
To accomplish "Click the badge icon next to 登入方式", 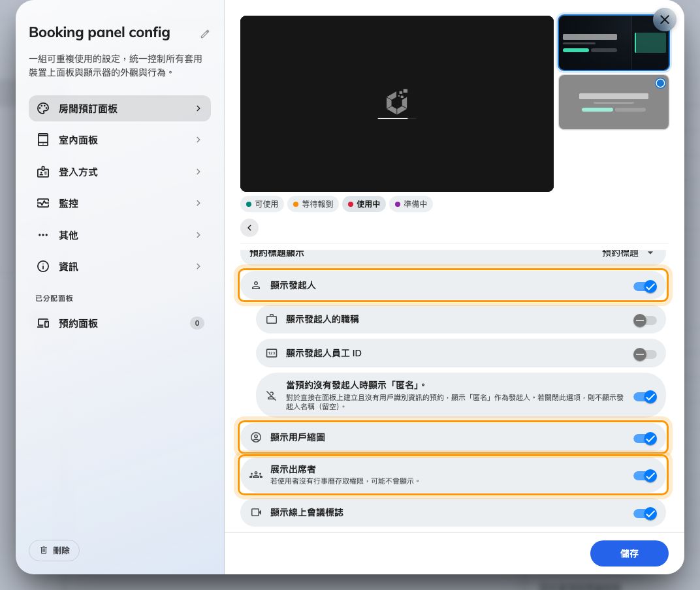I will (x=43, y=172).
